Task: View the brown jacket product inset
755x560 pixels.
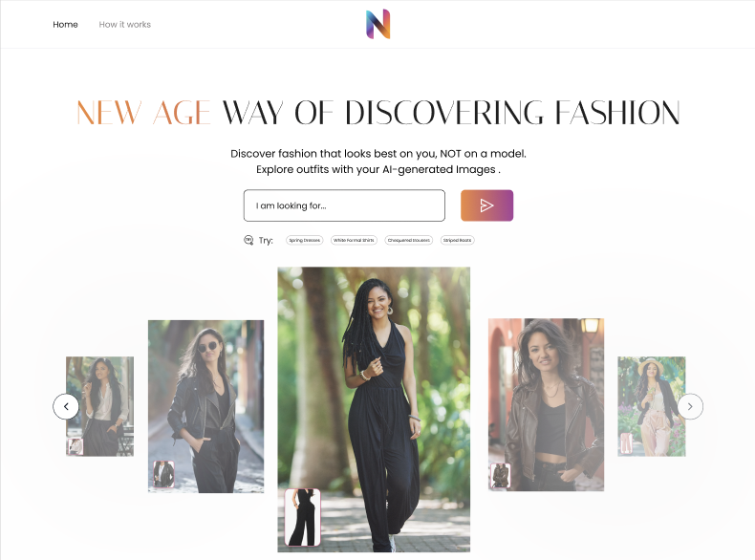Action: point(500,475)
